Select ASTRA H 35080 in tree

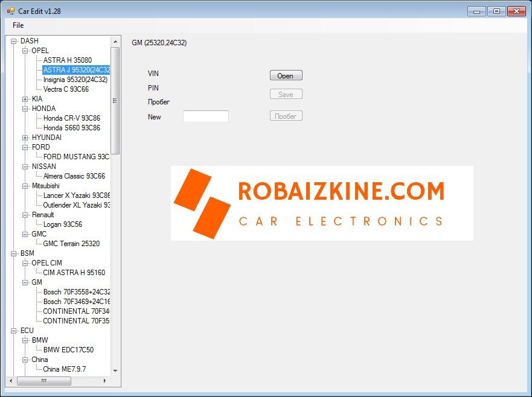pyautogui.click(x=67, y=60)
